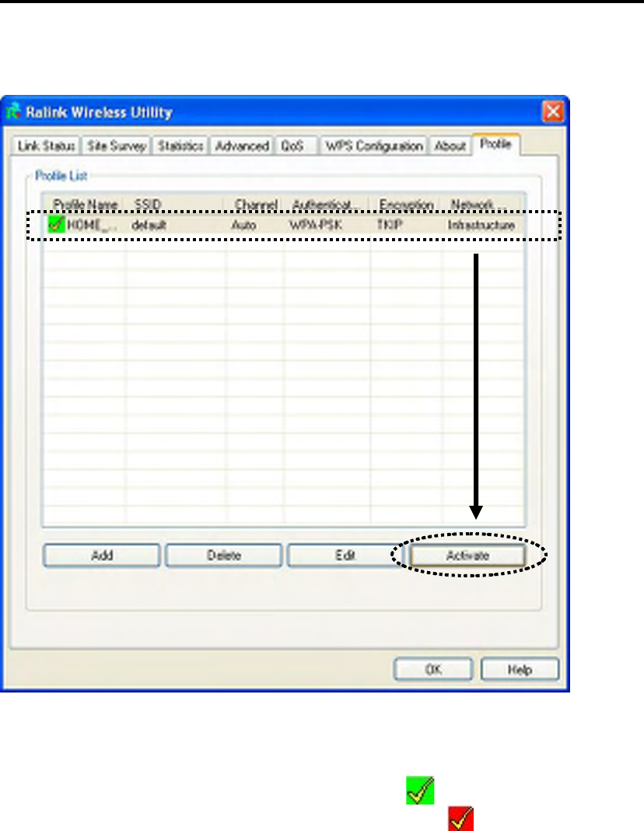Confirm with the OK button
Image resolution: width=644 pixels, height=831 pixels.
(x=433, y=669)
